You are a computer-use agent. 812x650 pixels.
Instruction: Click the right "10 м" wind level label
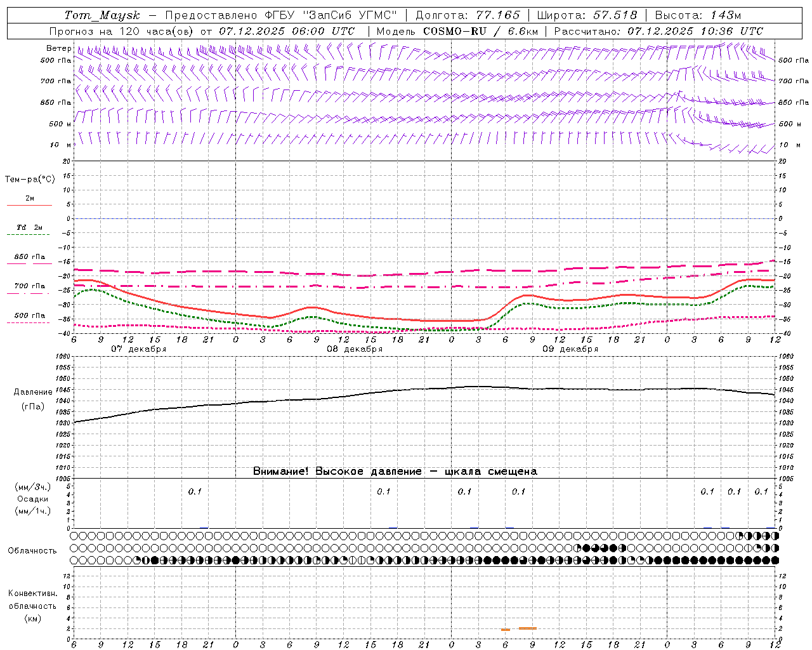[x=790, y=145]
